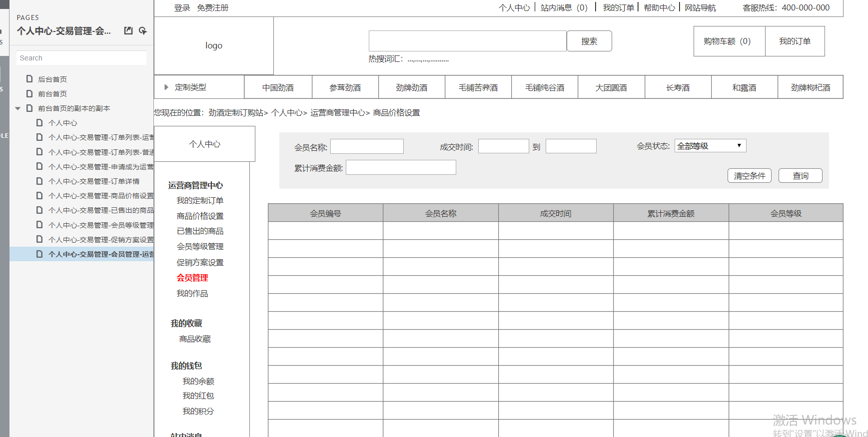
Task: Open 帮助中心 link
Action: (659, 8)
